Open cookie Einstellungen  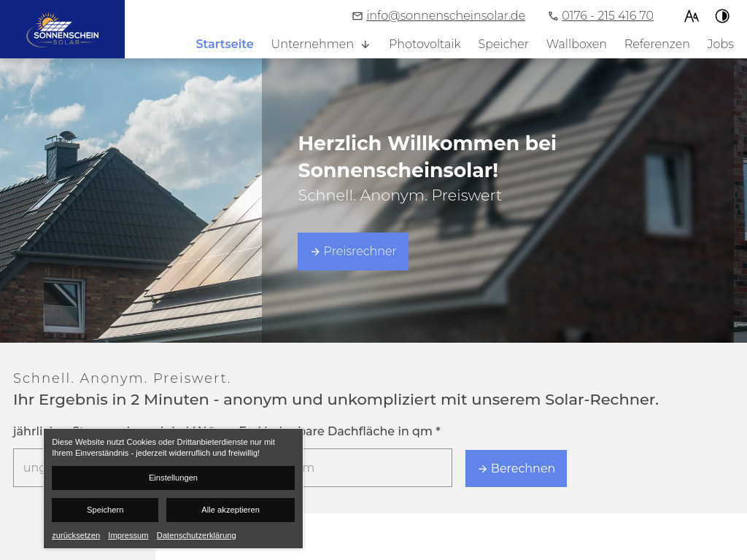[173, 478]
